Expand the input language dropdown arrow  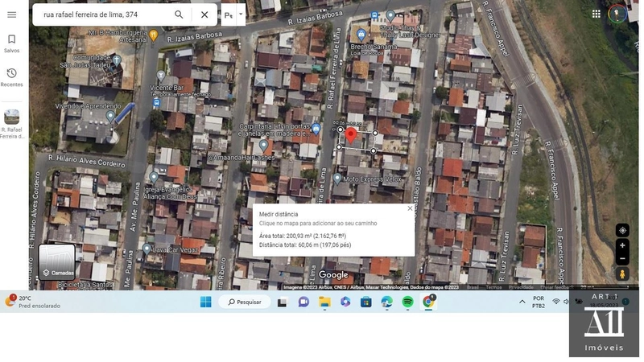241,14
